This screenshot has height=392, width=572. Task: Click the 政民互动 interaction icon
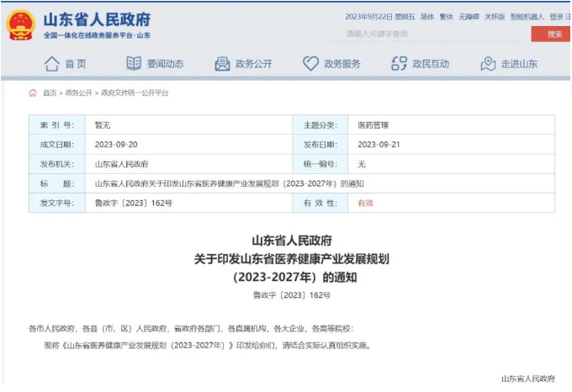400,64
